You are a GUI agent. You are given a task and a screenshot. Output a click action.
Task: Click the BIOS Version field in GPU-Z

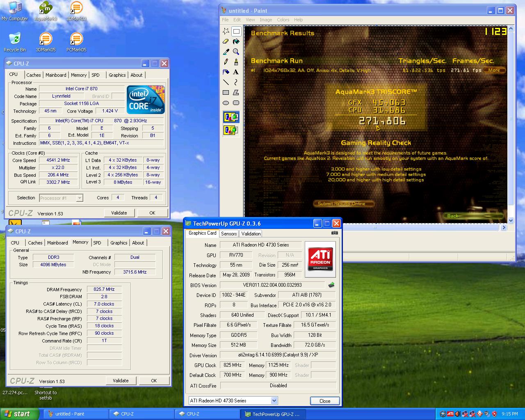[x=272, y=285]
